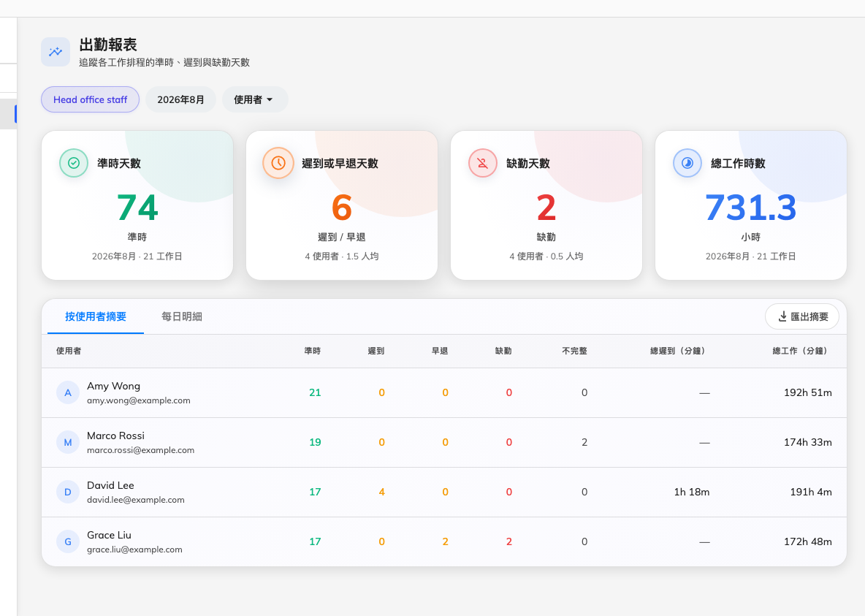Click the blue total work hours icon
The height and width of the screenshot is (616, 865).
687,163
